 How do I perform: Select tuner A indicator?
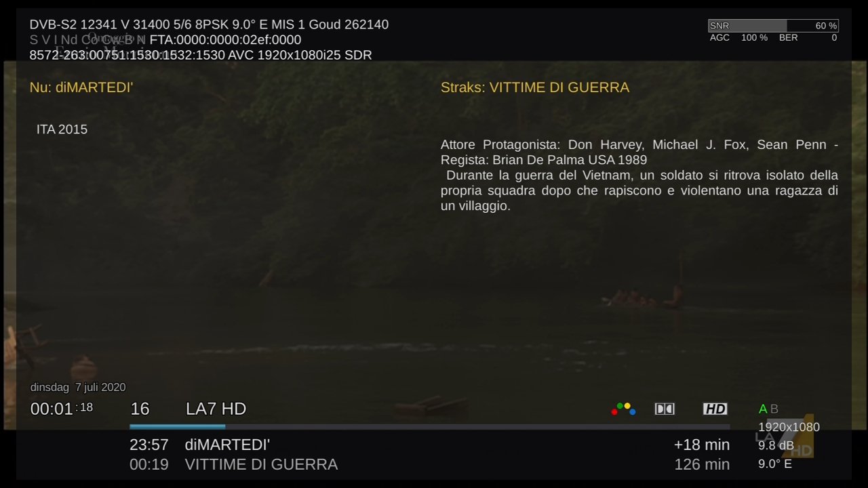coord(763,409)
